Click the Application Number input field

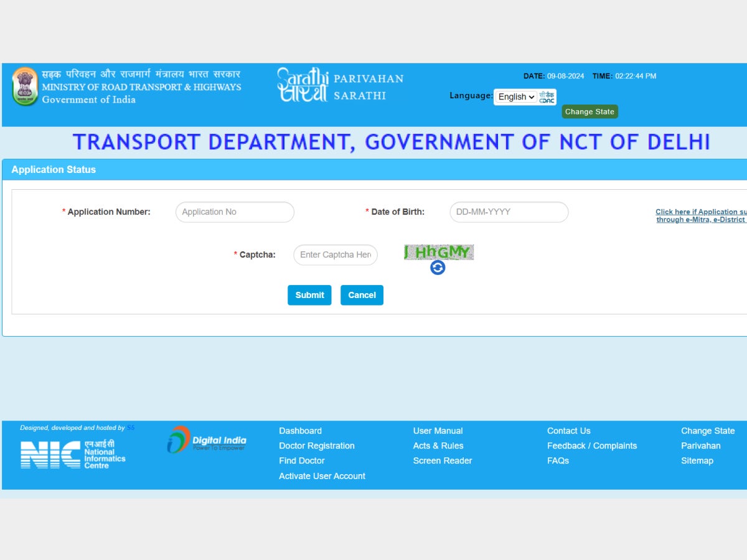(235, 212)
